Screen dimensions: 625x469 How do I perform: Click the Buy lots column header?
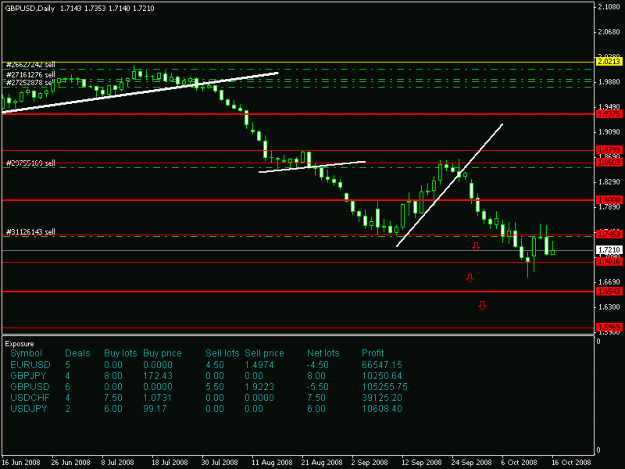click(120, 353)
